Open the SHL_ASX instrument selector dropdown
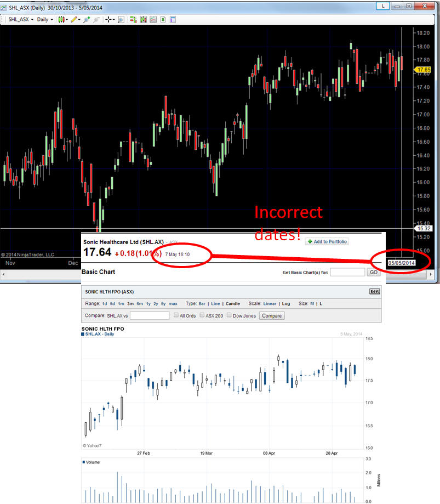Screen dimensions: 440x504 (x=21, y=19)
